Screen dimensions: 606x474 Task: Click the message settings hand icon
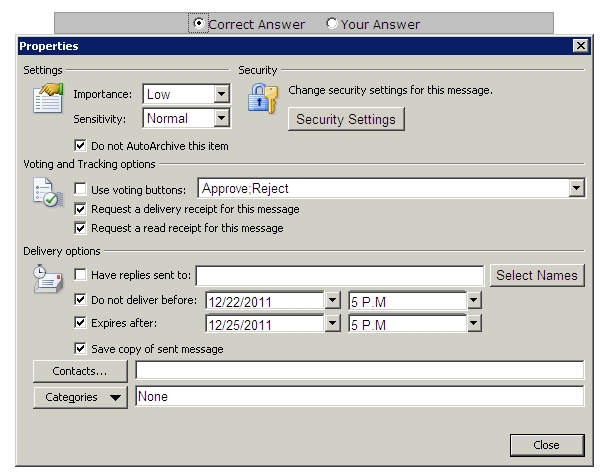pos(48,99)
